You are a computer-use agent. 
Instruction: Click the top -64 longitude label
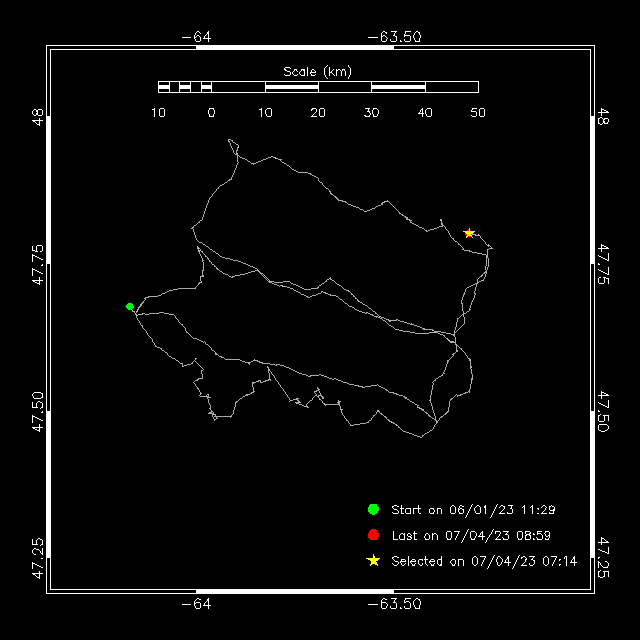coord(196,37)
